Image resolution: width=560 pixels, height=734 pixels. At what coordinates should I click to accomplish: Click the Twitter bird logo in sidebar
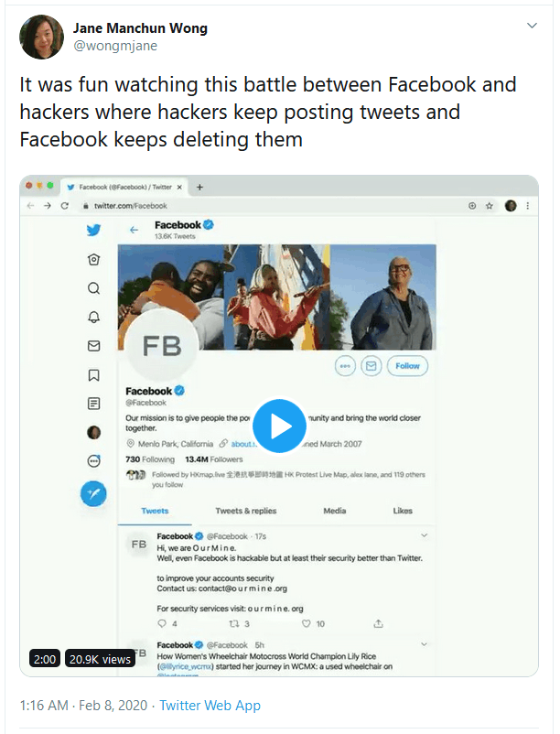(93, 230)
